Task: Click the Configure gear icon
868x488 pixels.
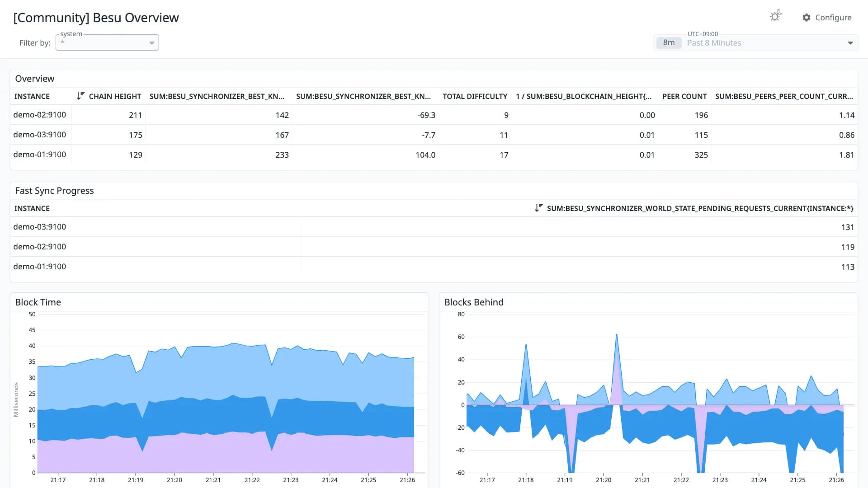Action: pyautogui.click(x=807, y=18)
